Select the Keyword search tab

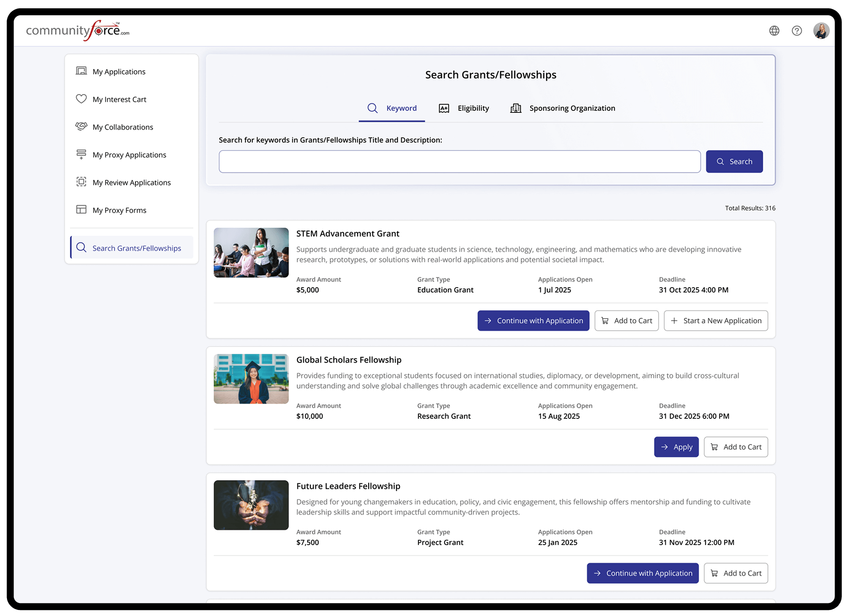click(392, 108)
